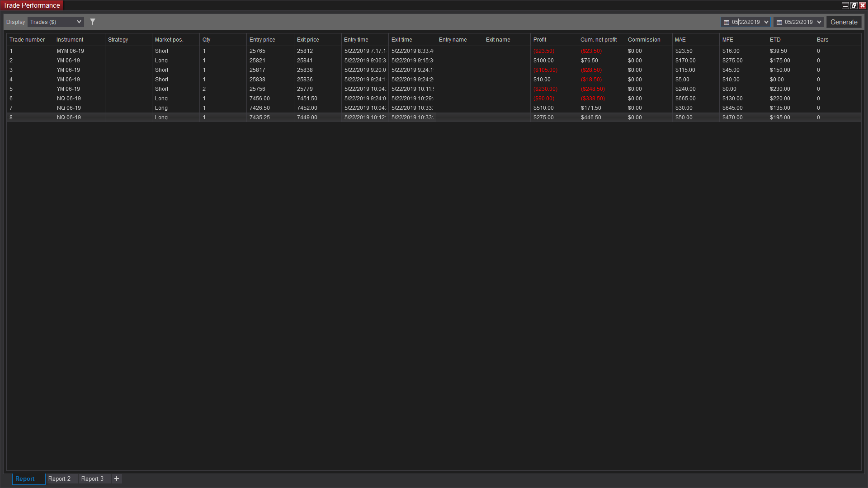Click the ($230.00) profit cell
The image size is (868, 488).
(554, 89)
